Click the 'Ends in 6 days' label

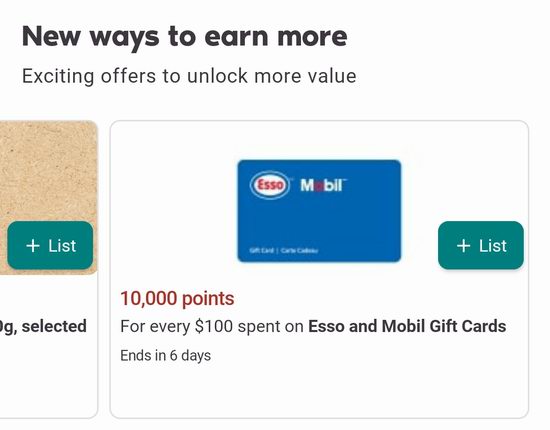(166, 356)
